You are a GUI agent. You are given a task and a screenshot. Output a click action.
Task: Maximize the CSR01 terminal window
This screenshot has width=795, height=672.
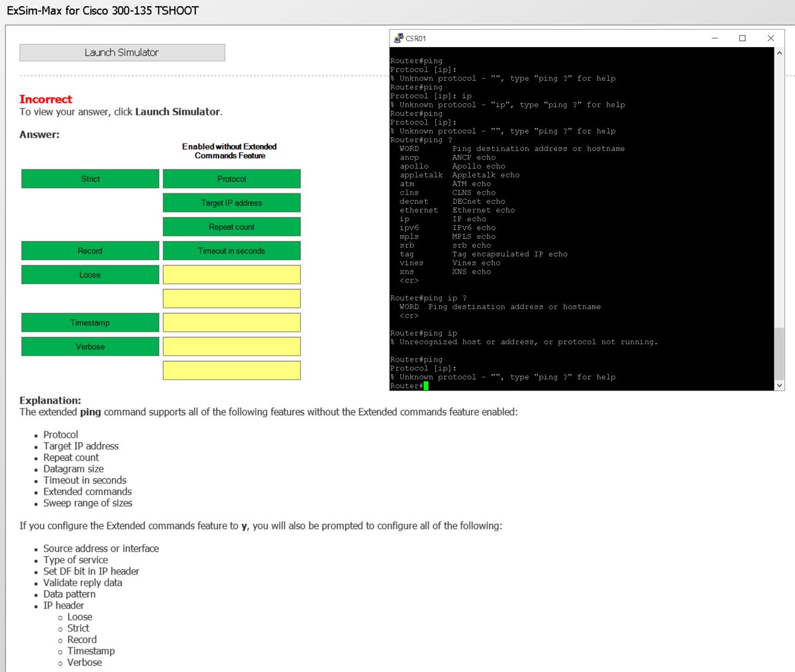(x=742, y=38)
